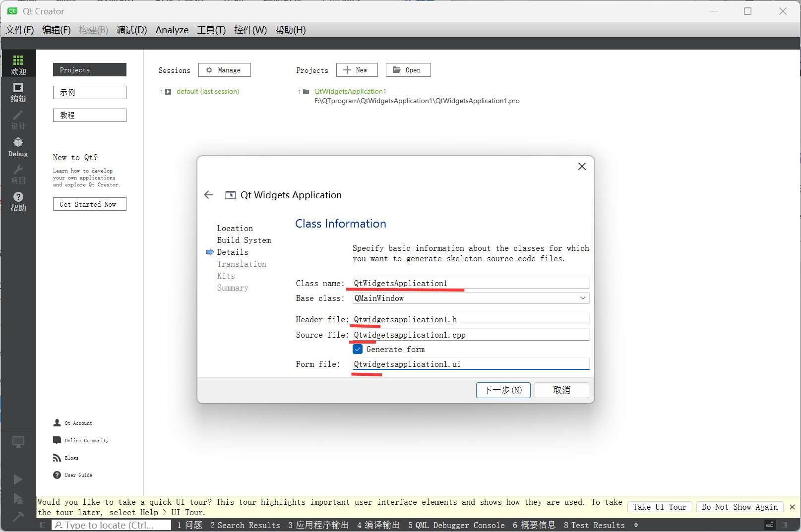Open the 帮助(H) menu
This screenshot has height=532, width=801.
[291, 30]
